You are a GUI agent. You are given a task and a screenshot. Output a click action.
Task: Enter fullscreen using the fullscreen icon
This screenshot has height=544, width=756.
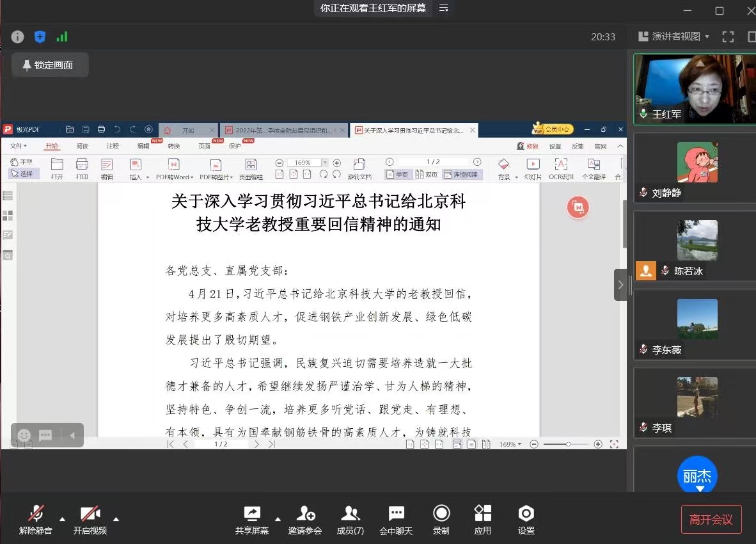tap(728, 36)
